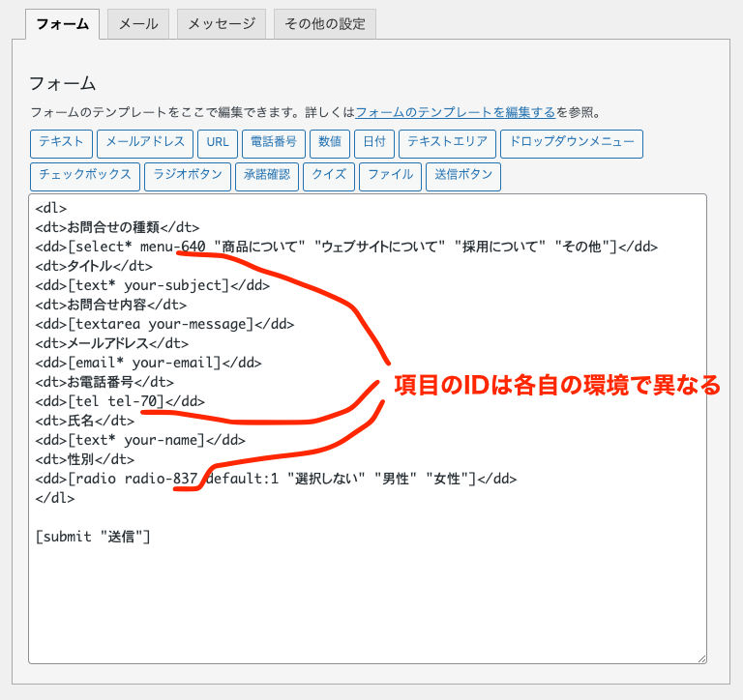Insert a メールアドレス form tag
The height and width of the screenshot is (700, 743).
(x=145, y=143)
